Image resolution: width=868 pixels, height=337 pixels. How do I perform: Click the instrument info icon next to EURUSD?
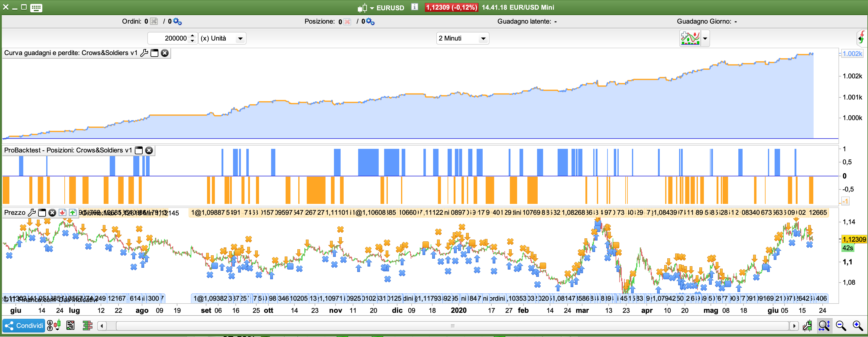pos(414,7)
